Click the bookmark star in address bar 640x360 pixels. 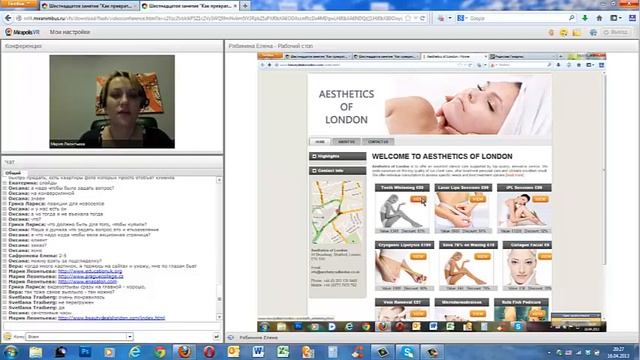[x=408, y=18]
